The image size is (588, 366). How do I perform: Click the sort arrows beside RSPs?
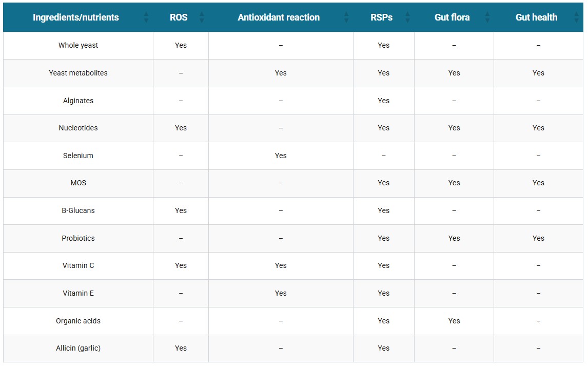click(x=407, y=17)
